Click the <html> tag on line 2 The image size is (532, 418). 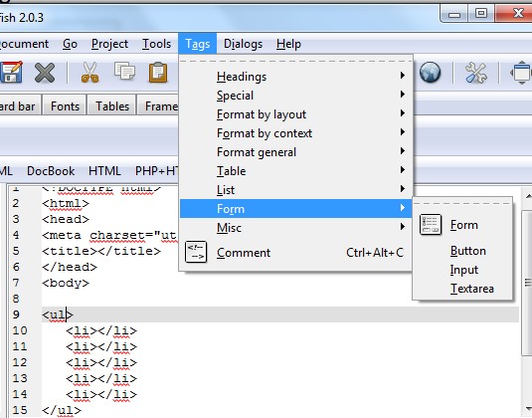(x=66, y=203)
